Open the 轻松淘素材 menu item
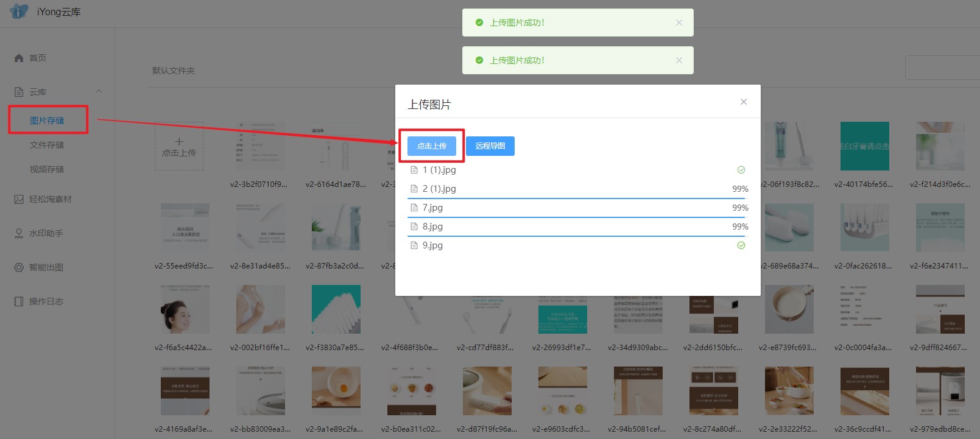This screenshot has width=980, height=439. 51,199
